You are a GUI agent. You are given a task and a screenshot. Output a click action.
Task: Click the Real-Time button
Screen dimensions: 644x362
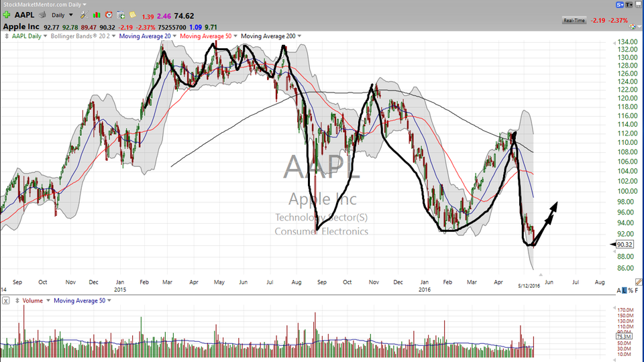click(574, 20)
